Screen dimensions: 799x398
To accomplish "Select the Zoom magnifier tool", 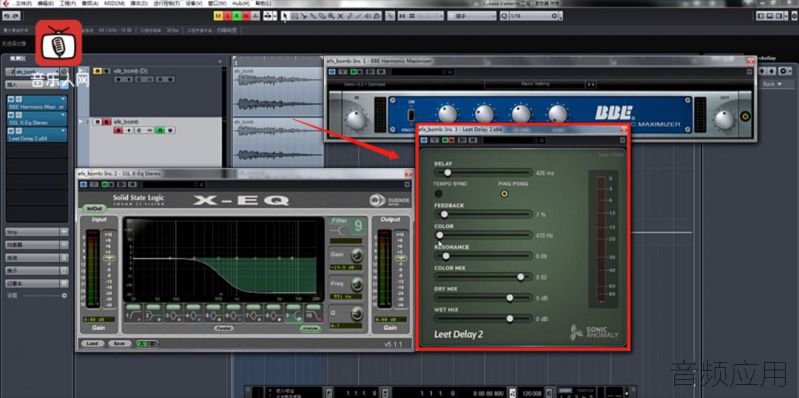I will (x=331, y=16).
